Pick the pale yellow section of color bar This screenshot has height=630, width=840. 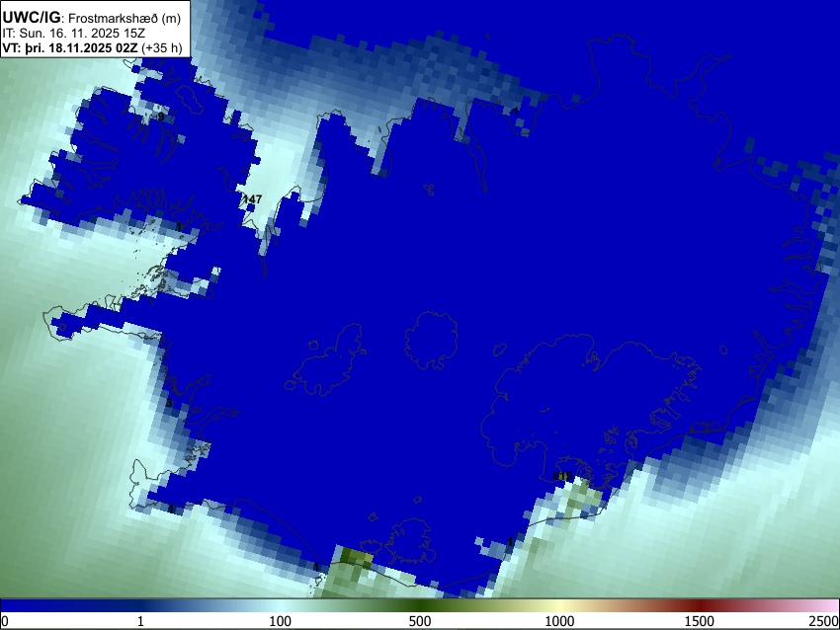click(x=559, y=605)
